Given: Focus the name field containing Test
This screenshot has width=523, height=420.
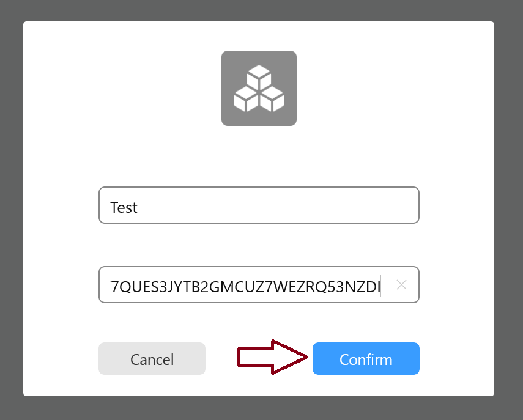Looking at the screenshot, I should point(259,205).
